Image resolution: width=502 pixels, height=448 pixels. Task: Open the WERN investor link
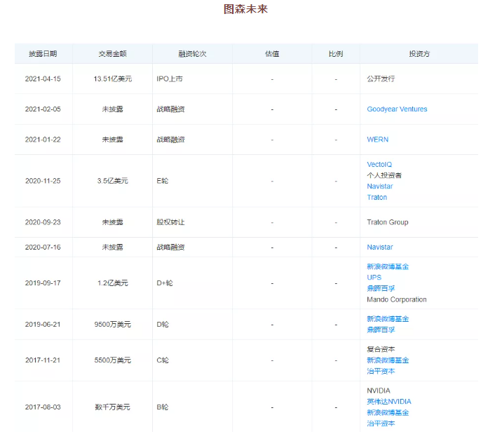tap(378, 140)
